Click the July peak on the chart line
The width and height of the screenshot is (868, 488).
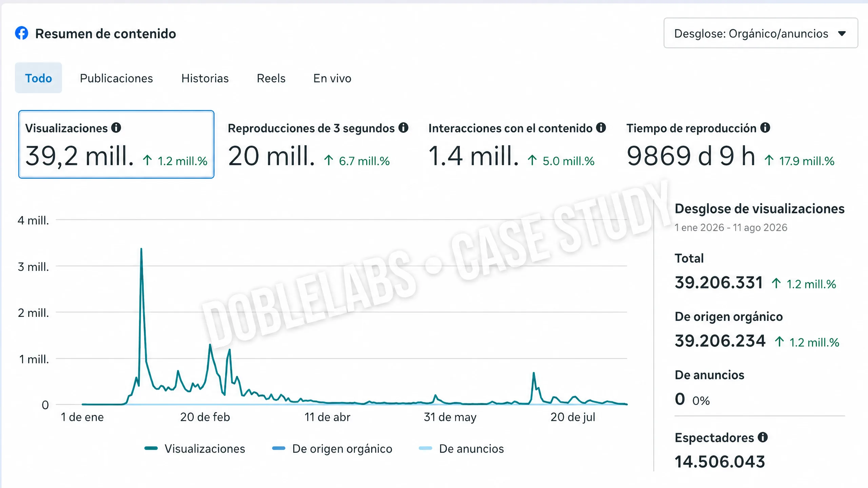pyautogui.click(x=534, y=373)
